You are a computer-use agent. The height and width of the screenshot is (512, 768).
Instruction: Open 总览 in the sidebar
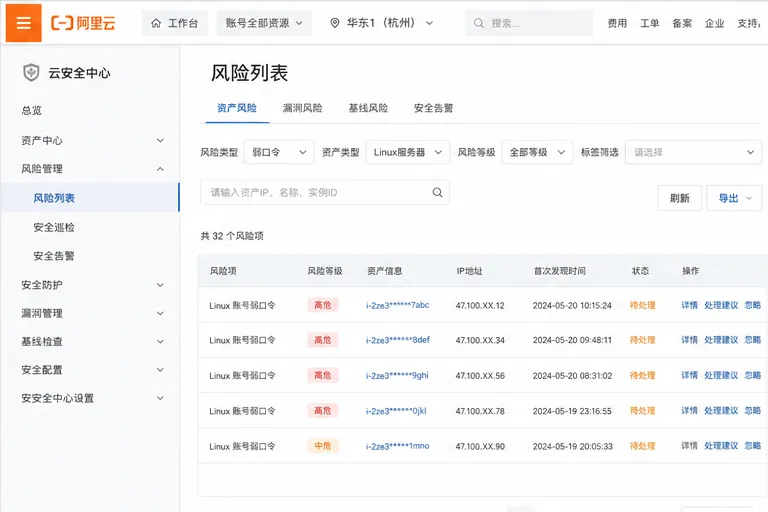pos(32,111)
